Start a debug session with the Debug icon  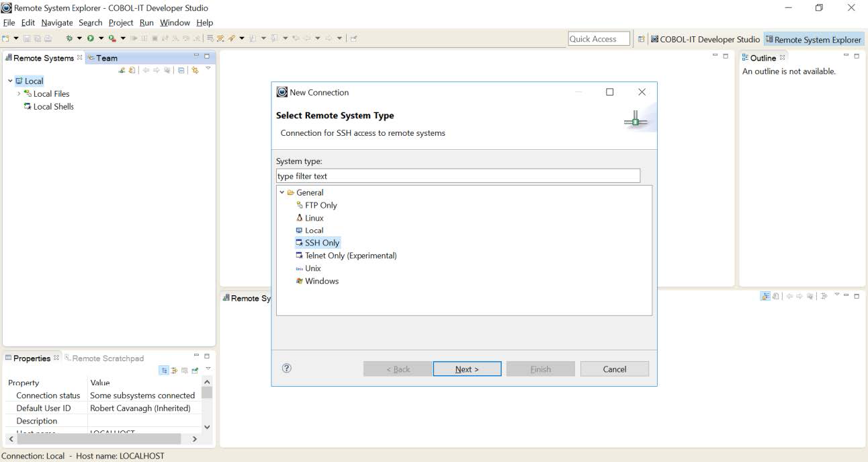(x=69, y=38)
